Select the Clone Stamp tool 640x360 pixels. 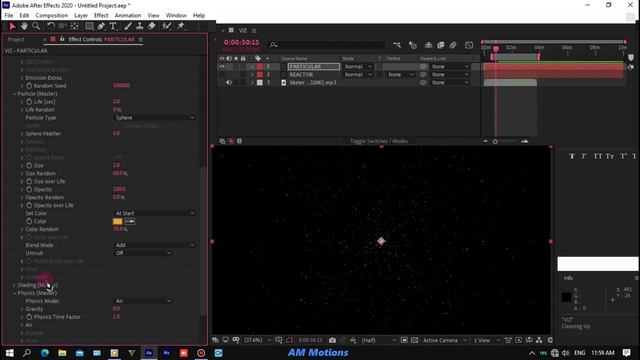pos(139,26)
